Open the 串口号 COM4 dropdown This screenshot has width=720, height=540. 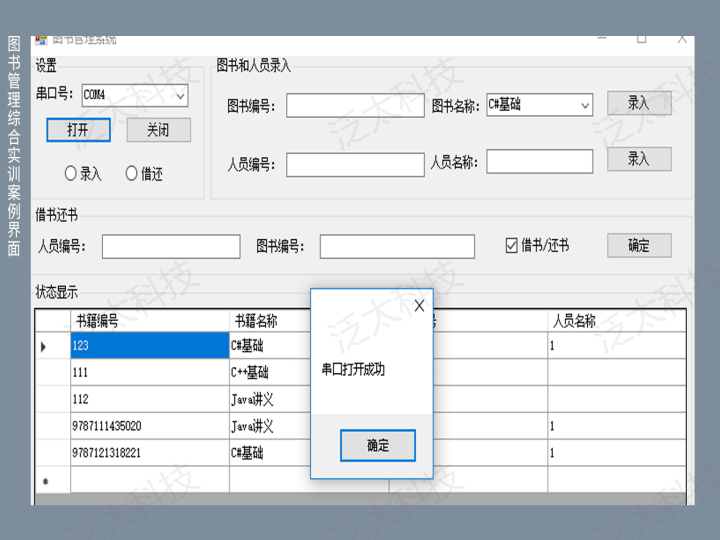[180, 95]
